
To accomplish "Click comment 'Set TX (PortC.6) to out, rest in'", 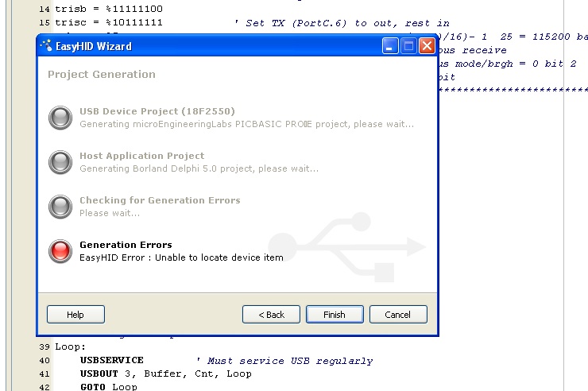I will click(342, 23).
